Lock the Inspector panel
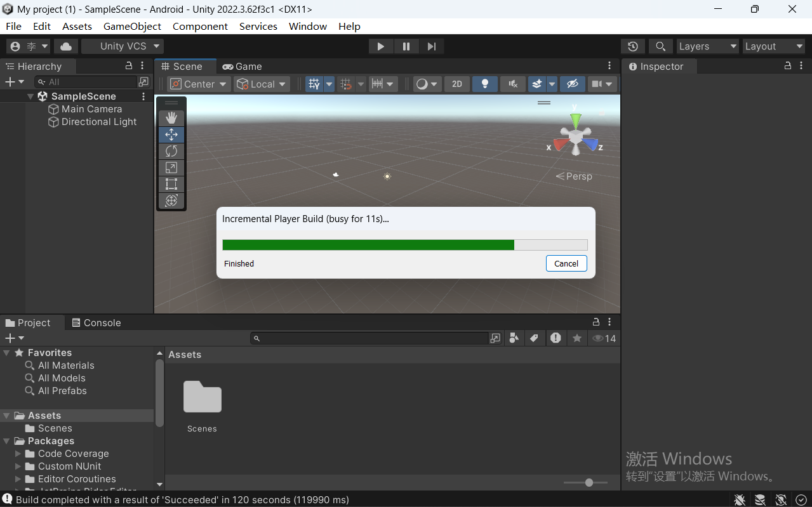The width and height of the screenshot is (812, 507). (x=788, y=66)
